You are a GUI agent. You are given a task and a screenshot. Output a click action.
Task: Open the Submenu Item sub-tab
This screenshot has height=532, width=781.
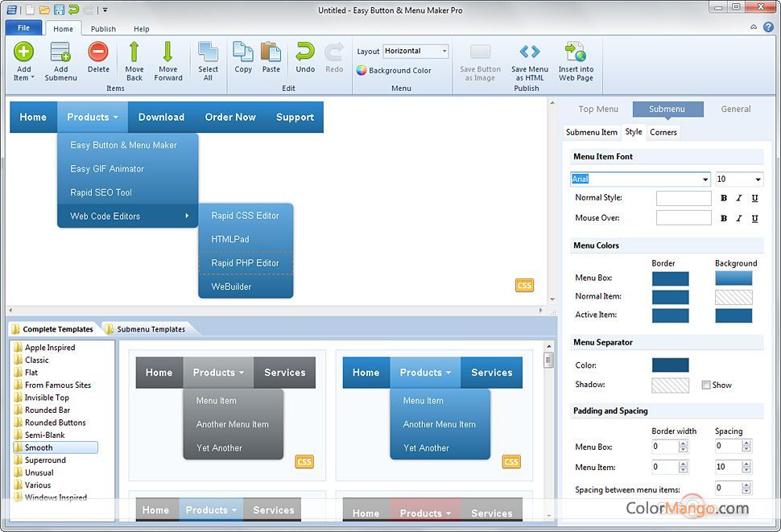click(591, 132)
